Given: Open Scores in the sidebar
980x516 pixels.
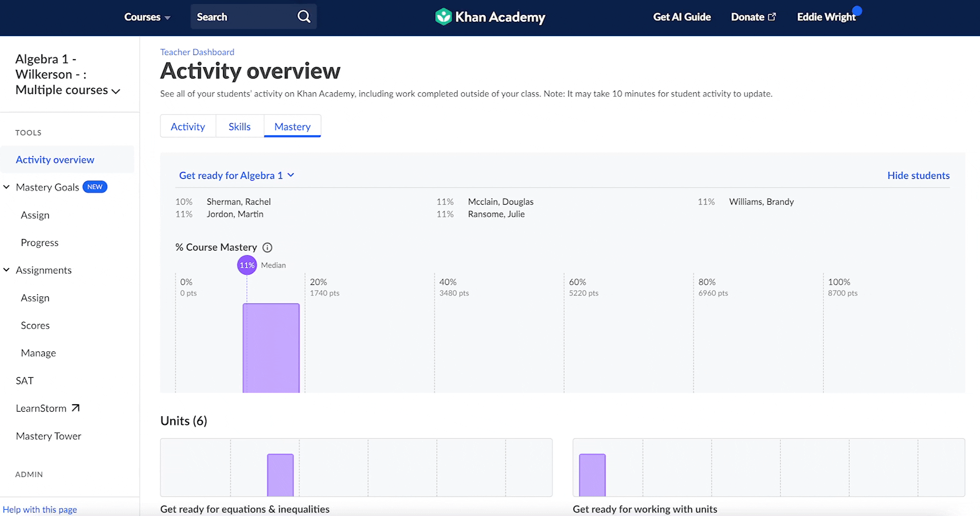Looking at the screenshot, I should click(35, 325).
